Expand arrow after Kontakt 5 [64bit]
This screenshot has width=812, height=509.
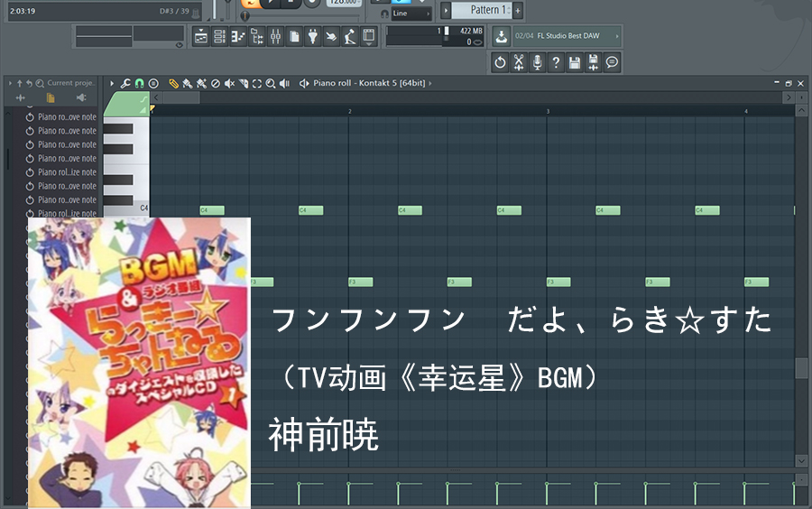click(429, 83)
